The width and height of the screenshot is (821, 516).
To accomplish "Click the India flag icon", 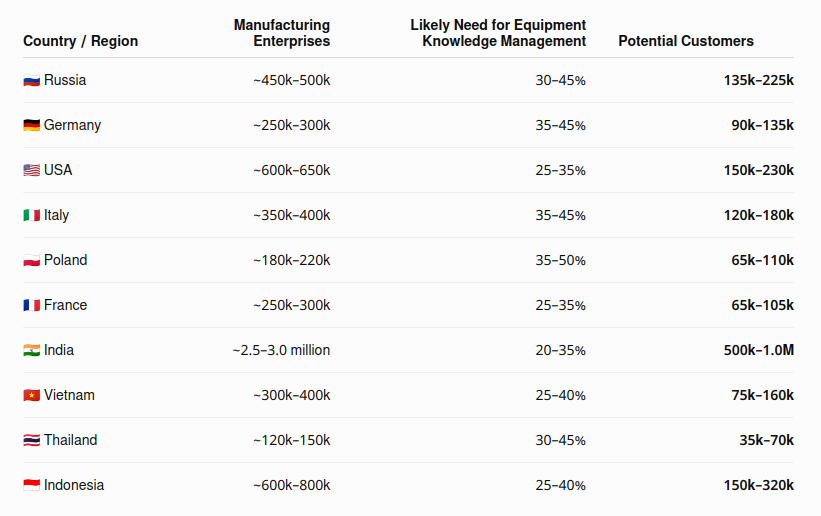I will pyautogui.click(x=31, y=350).
